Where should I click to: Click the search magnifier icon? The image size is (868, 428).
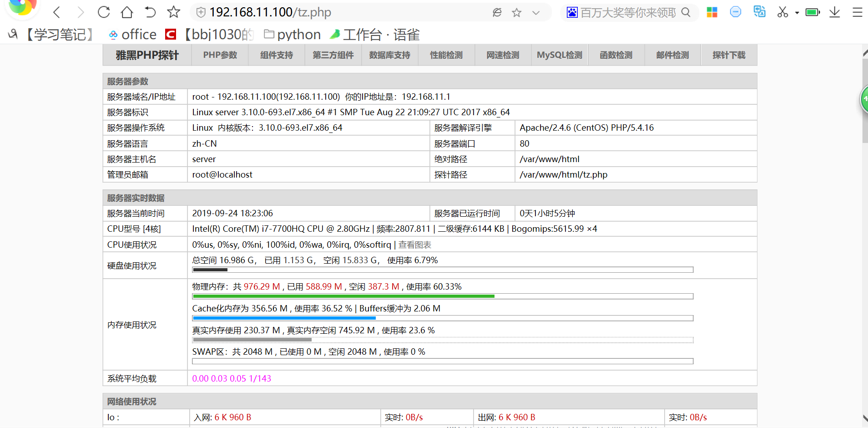[686, 12]
